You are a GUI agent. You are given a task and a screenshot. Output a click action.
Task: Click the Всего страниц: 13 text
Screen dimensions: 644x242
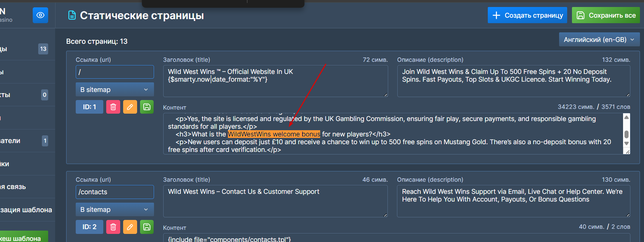tap(97, 42)
